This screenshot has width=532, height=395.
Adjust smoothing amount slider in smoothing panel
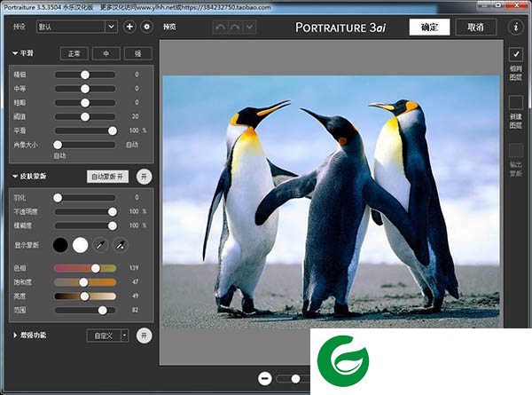point(85,130)
